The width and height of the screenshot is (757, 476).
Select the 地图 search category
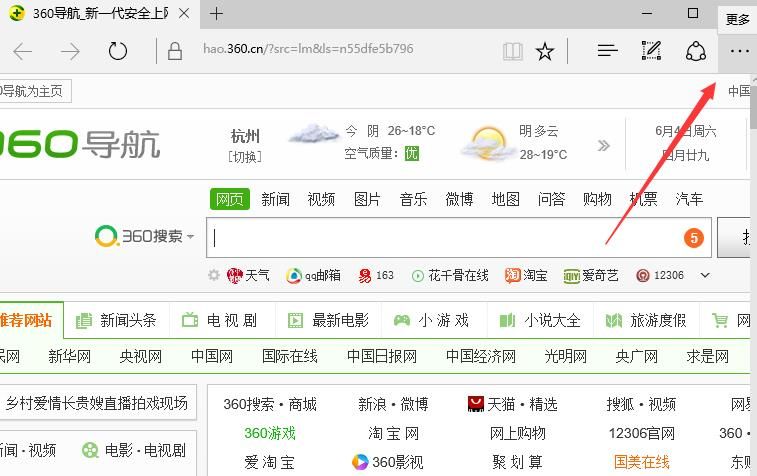(505, 199)
